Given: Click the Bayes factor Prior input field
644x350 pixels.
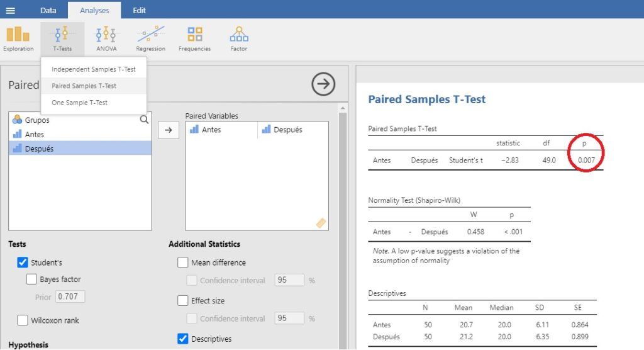Looking at the screenshot, I should click(x=70, y=296).
